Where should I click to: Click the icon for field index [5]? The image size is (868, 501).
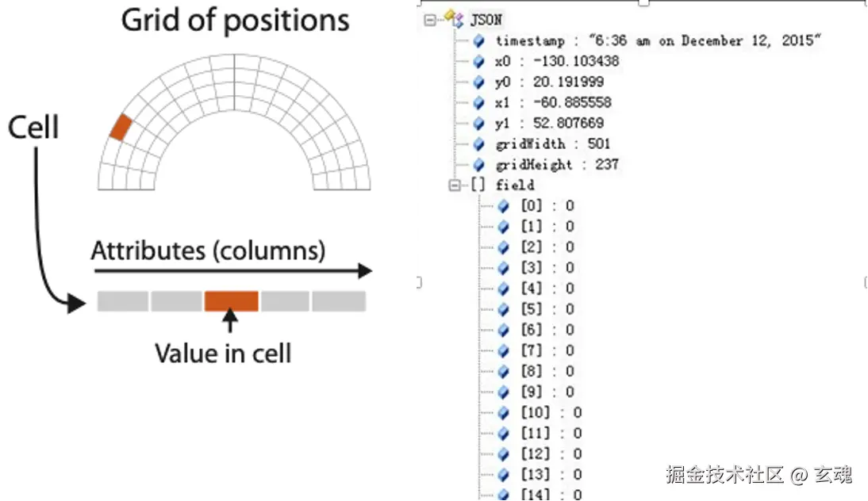(x=503, y=309)
